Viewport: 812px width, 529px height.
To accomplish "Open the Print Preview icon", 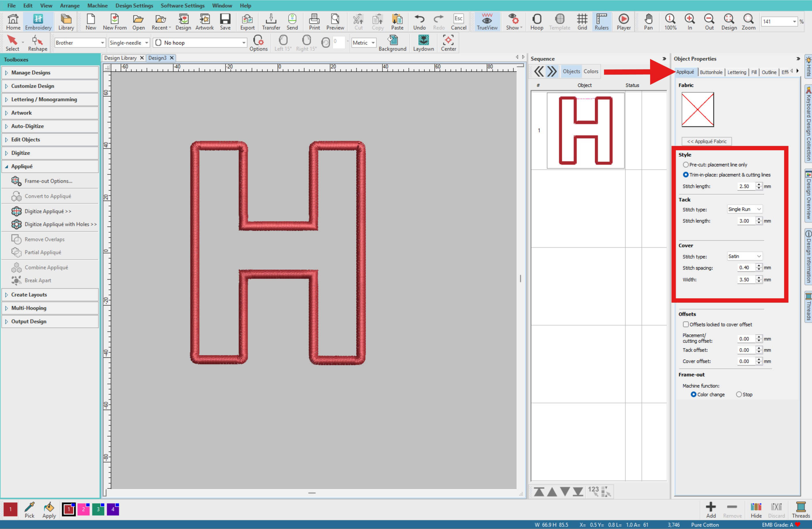I will [x=335, y=22].
